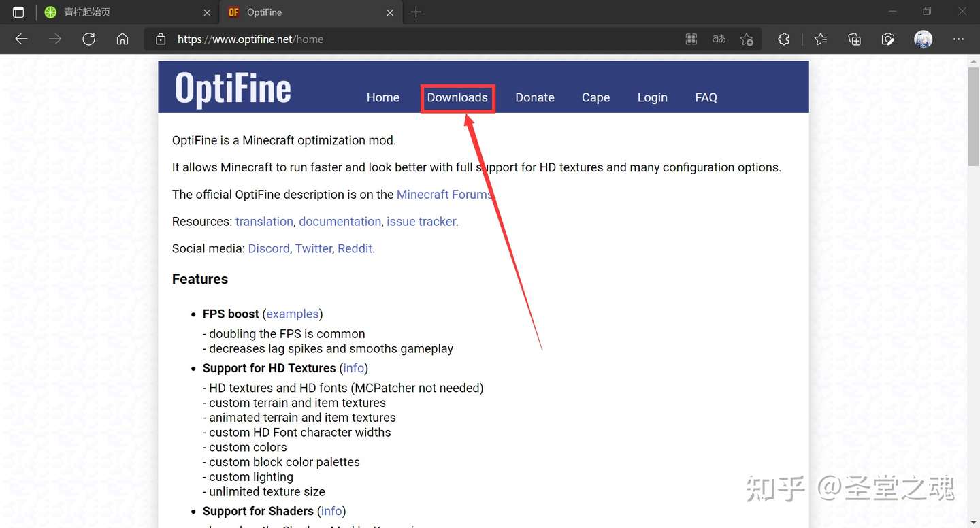The height and width of the screenshot is (528, 980).
Task: Open the tab actions menu
Action: click(x=18, y=12)
